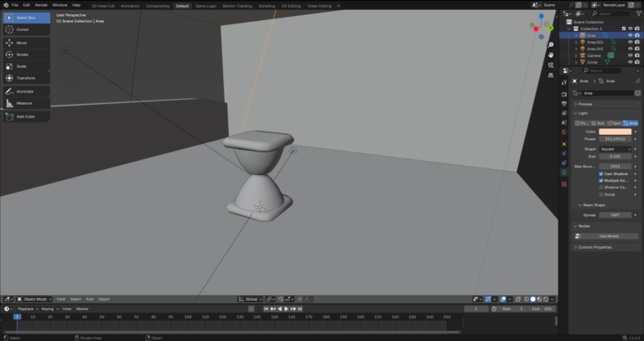Select the Annotate tool
Screen dimensions: 644x341
coord(24,91)
